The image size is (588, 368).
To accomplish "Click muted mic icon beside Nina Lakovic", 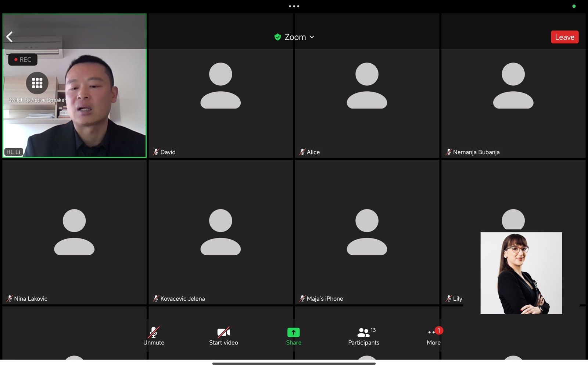I will pos(10,298).
